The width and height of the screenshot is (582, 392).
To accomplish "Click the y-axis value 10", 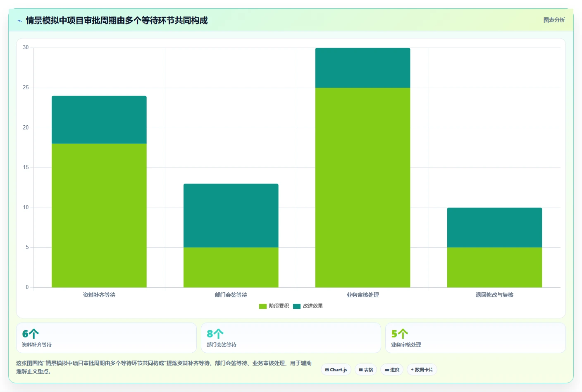I will coord(26,208).
